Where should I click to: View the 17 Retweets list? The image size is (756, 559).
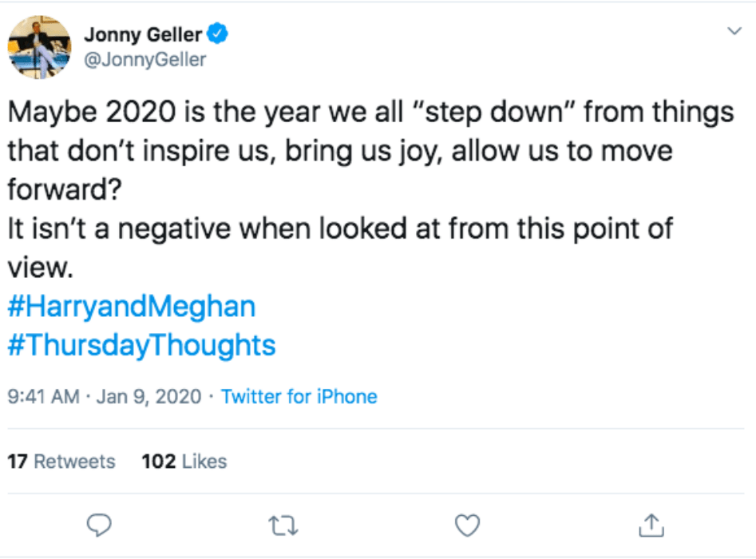click(61, 462)
